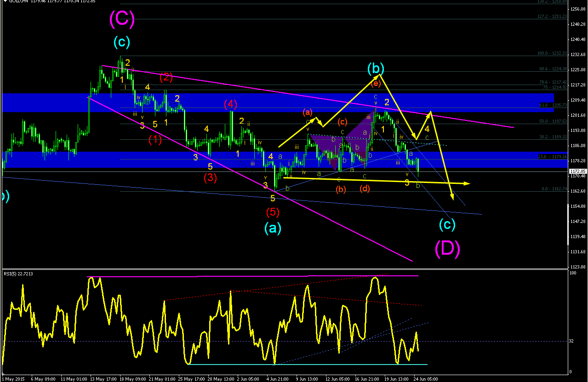Viewport: 588px width, 382px height.
Task: Click the 25 May 17:00 time label
Action: [x=193, y=379]
